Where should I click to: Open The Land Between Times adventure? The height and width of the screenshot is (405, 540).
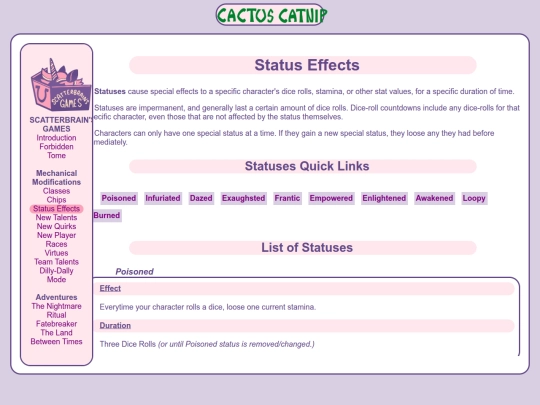56,337
